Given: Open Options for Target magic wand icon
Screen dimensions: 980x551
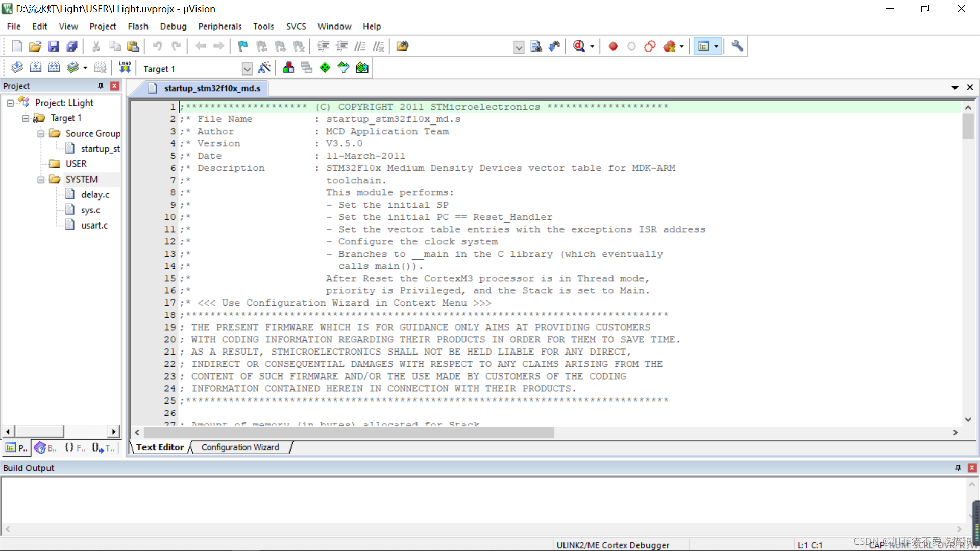Looking at the screenshot, I should [x=264, y=68].
